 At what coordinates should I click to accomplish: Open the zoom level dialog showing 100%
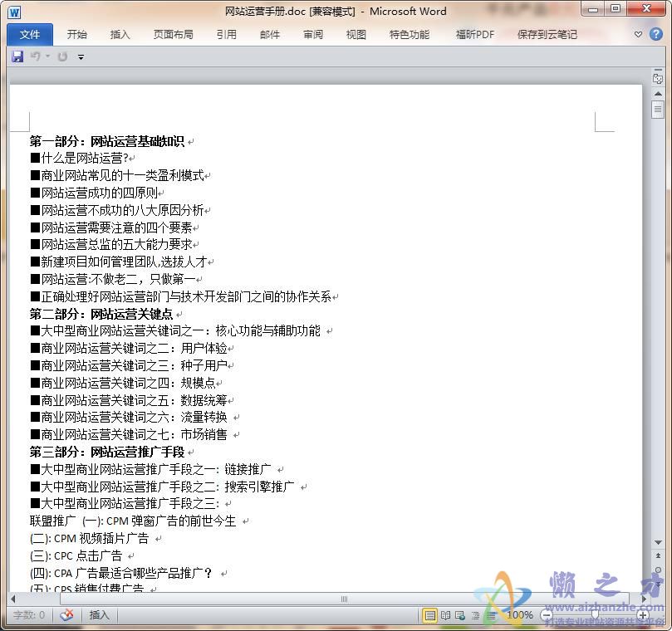[520, 615]
